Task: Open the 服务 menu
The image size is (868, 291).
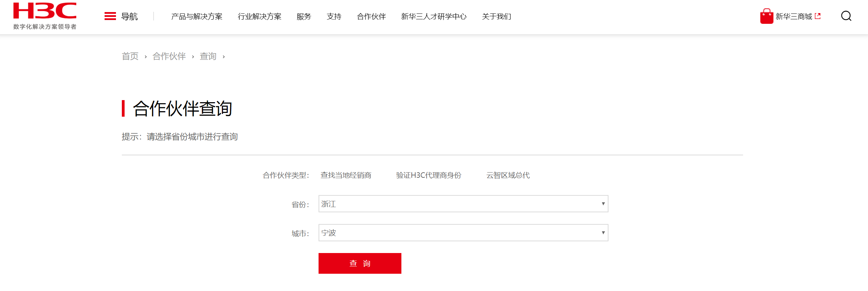Action: 304,17
